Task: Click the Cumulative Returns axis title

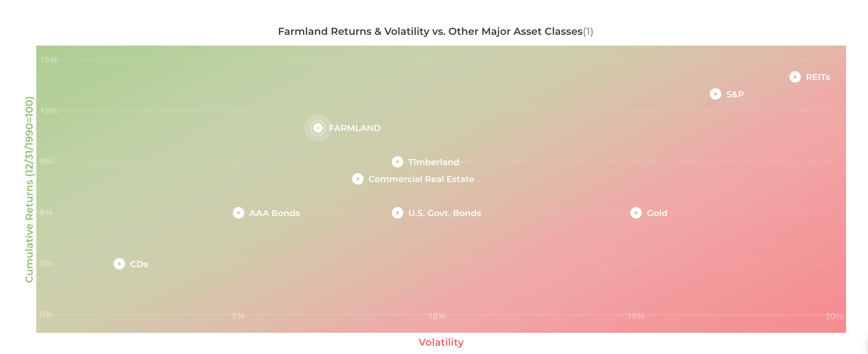Action: tap(29, 190)
